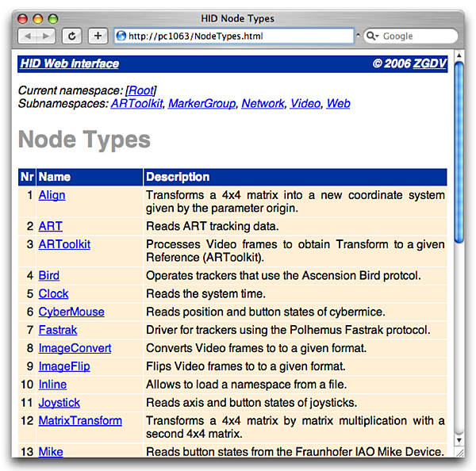Click the scrollbar down arrow
Viewport: 476px width, 471px height.
point(459,440)
